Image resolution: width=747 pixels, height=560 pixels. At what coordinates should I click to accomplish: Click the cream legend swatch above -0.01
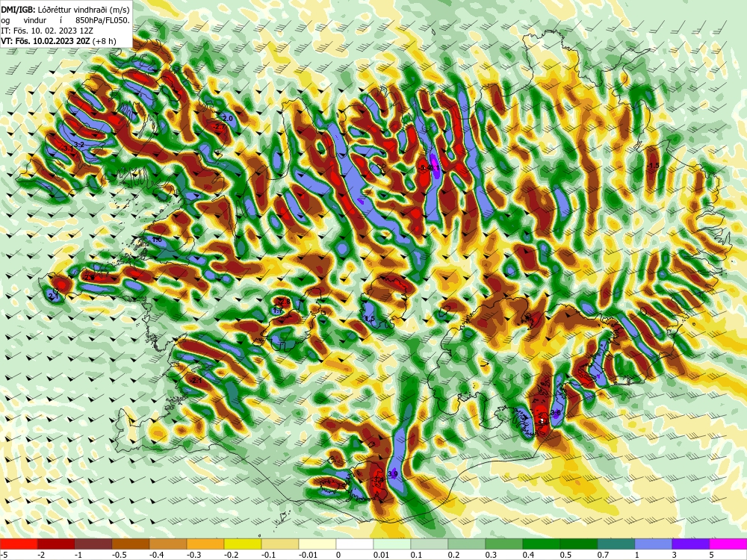point(317,544)
